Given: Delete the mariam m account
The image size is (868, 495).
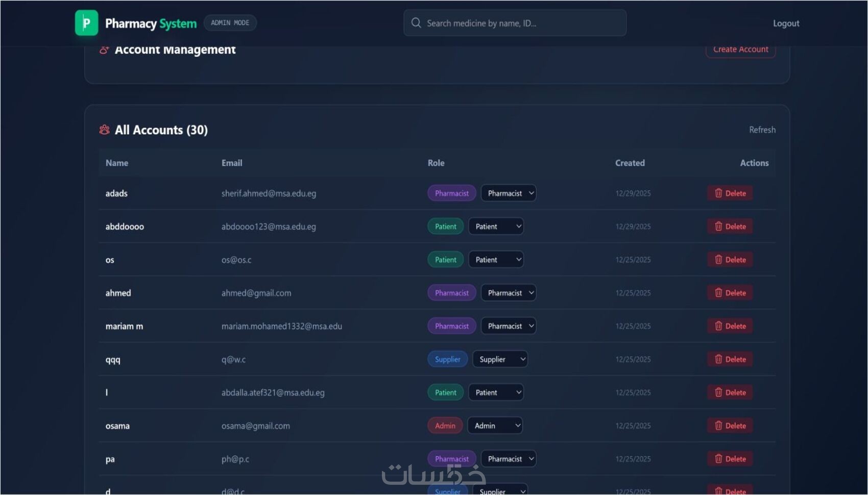Looking at the screenshot, I should point(730,326).
